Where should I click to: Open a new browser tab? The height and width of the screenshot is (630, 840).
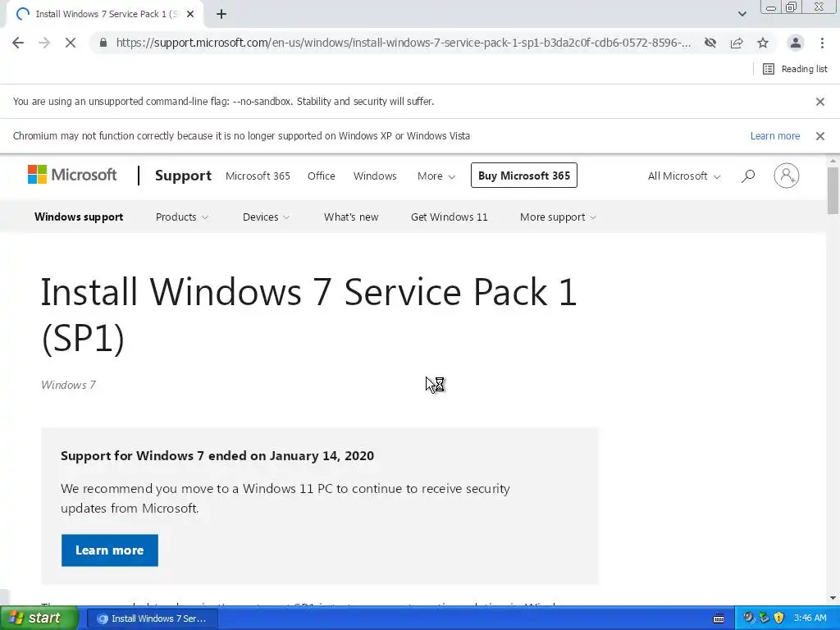click(x=221, y=14)
